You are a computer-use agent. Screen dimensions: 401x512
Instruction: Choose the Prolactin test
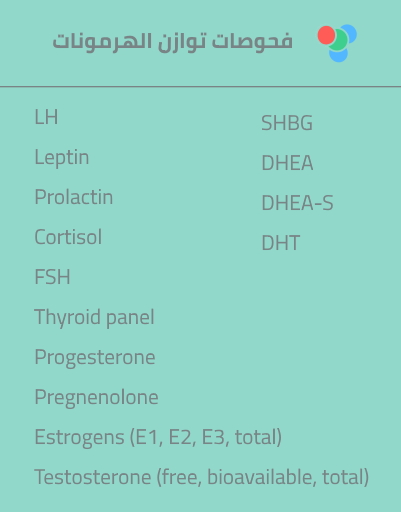pyautogui.click(x=74, y=197)
